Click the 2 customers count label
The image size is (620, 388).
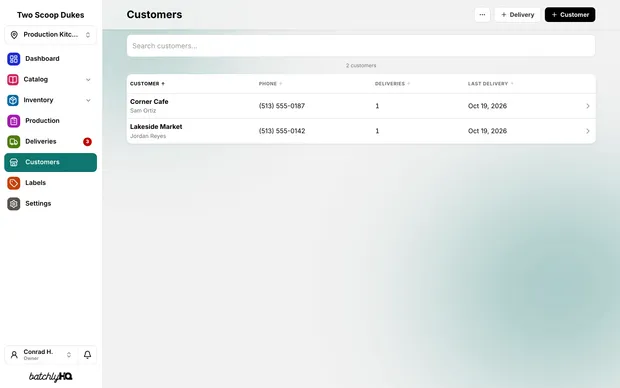click(361, 66)
